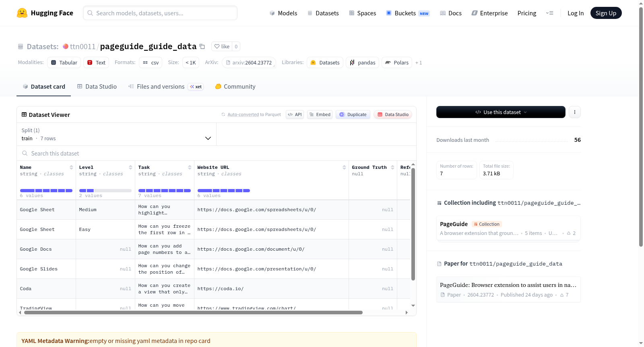Select the Easy level cell

click(105, 229)
